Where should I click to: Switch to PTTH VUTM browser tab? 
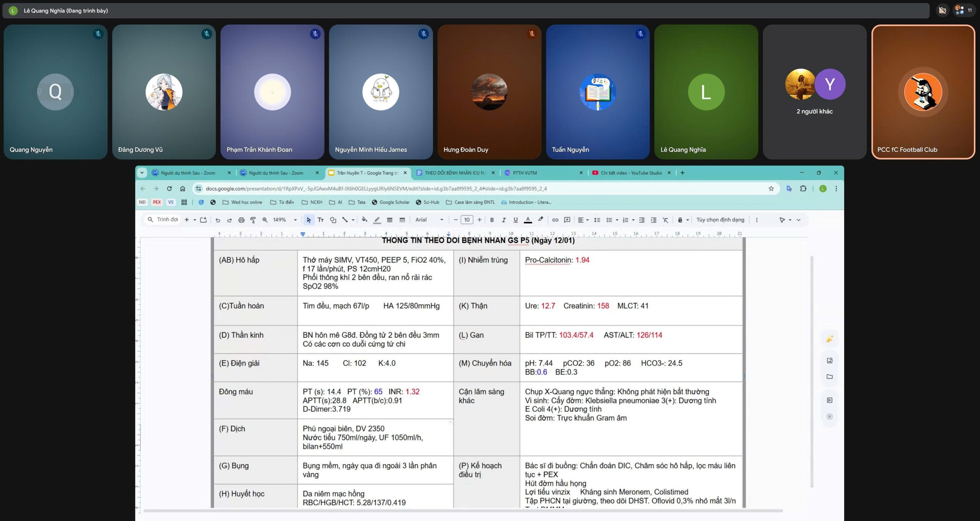(x=525, y=173)
